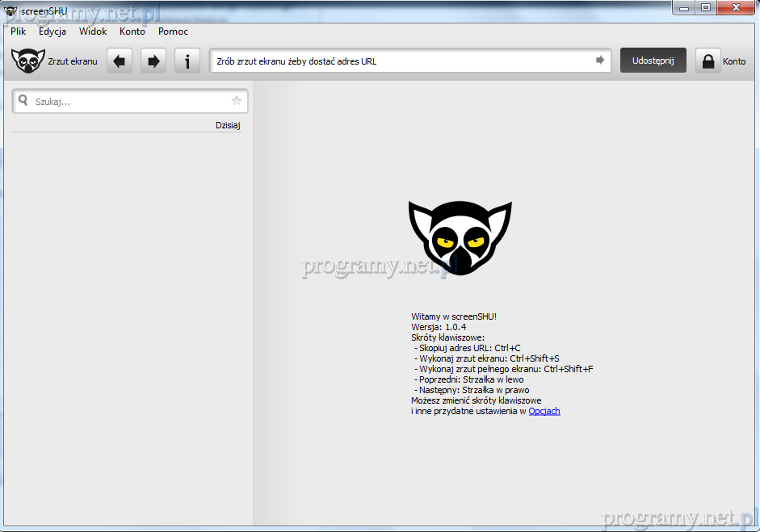The width and height of the screenshot is (760, 532).
Task: Click the padlock Konto icon
Action: [x=708, y=61]
